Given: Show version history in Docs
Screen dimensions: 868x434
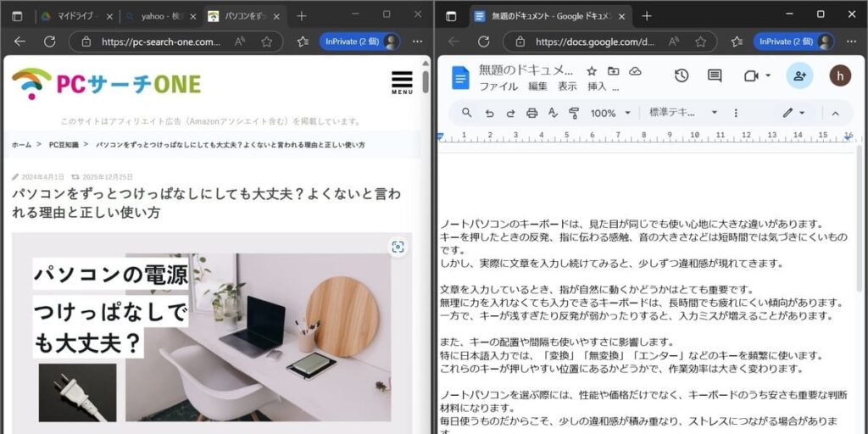Looking at the screenshot, I should pos(682,75).
